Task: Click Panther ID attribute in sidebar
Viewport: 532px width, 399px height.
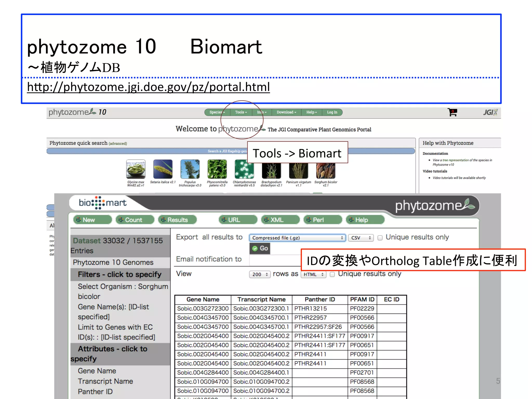Action: coord(95,392)
